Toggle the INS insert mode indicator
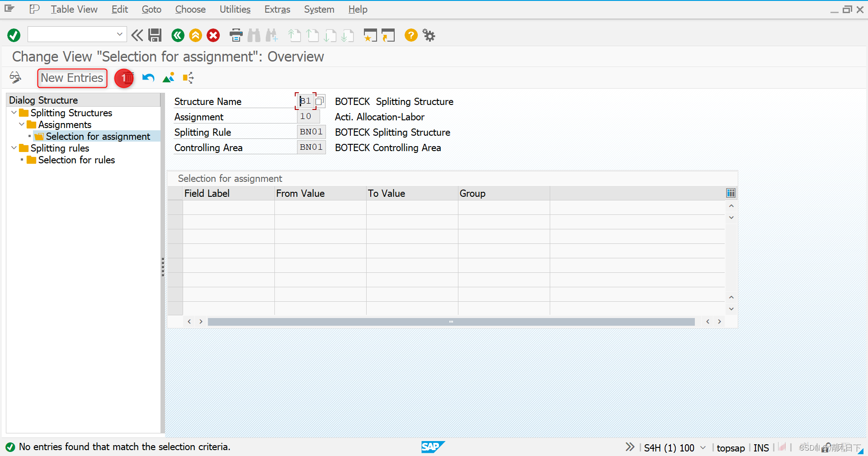The image size is (868, 456). [x=761, y=448]
